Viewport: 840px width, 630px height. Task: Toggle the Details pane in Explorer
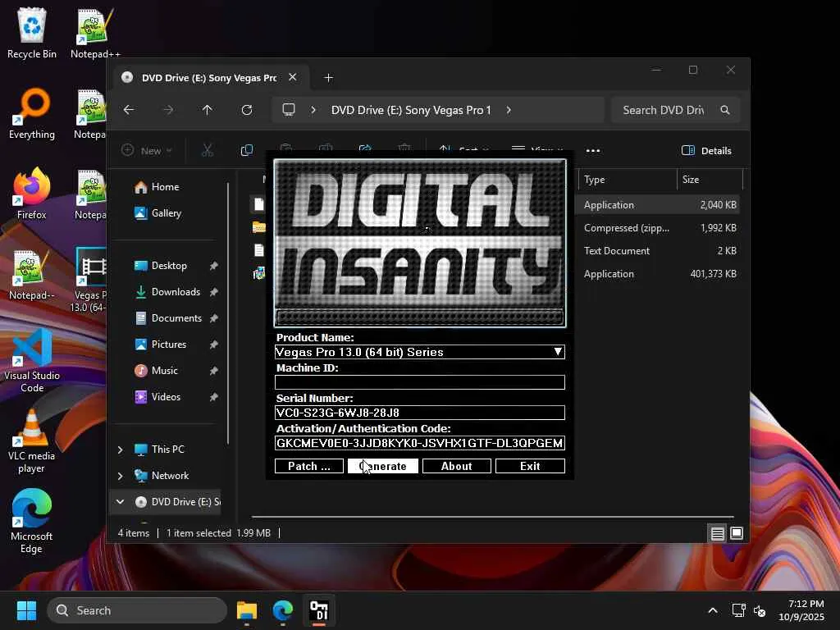pyautogui.click(x=706, y=150)
